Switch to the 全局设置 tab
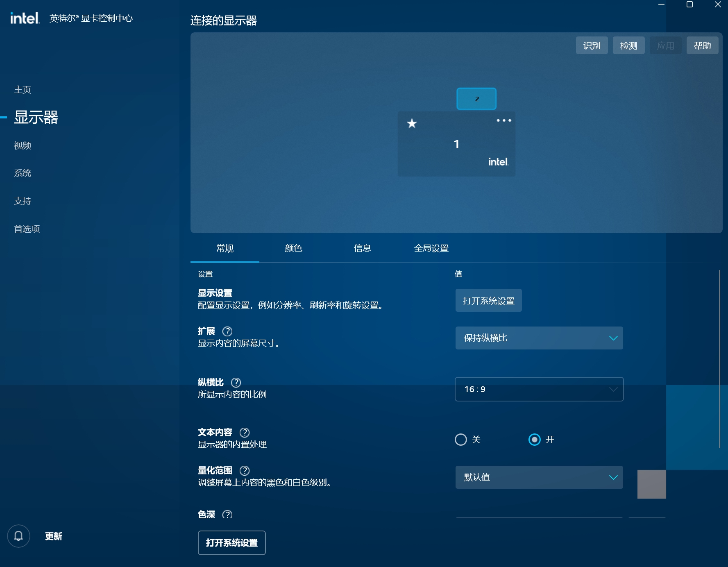The width and height of the screenshot is (728, 567). [431, 248]
